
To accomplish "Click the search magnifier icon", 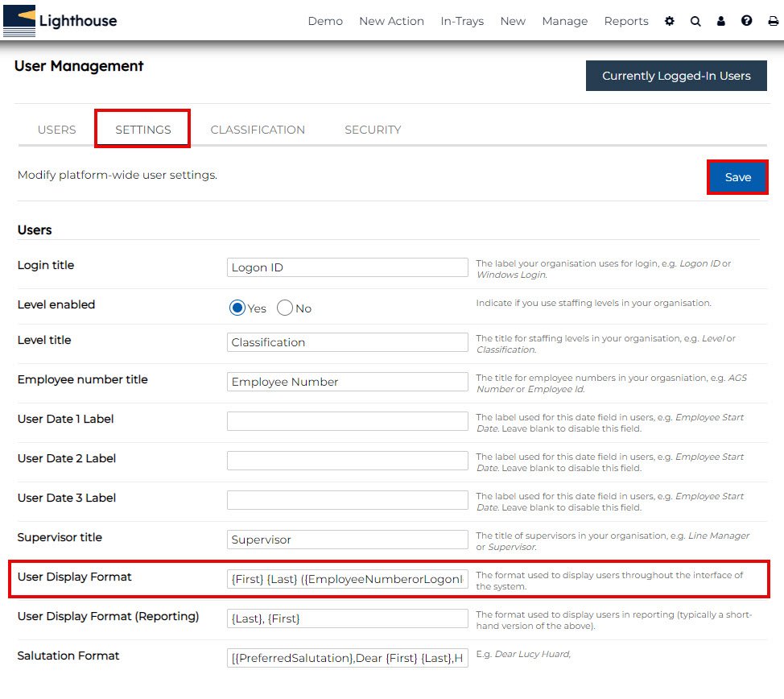I will 695,21.
